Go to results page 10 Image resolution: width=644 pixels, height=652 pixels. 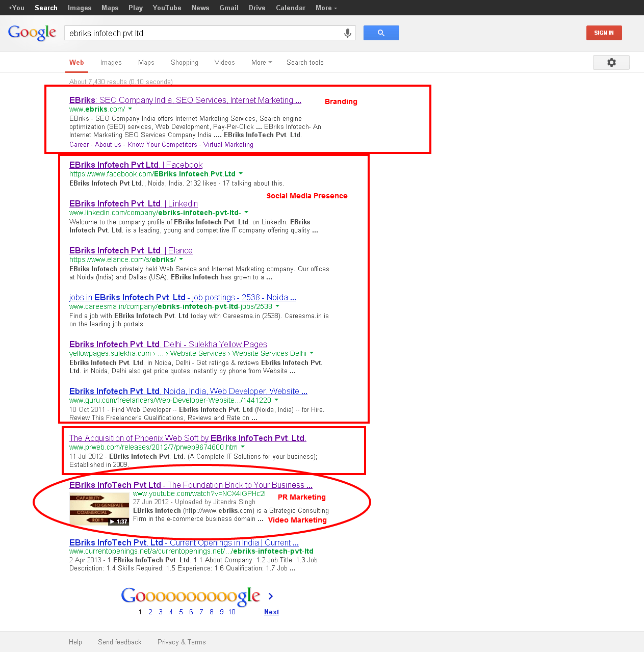pyautogui.click(x=232, y=612)
